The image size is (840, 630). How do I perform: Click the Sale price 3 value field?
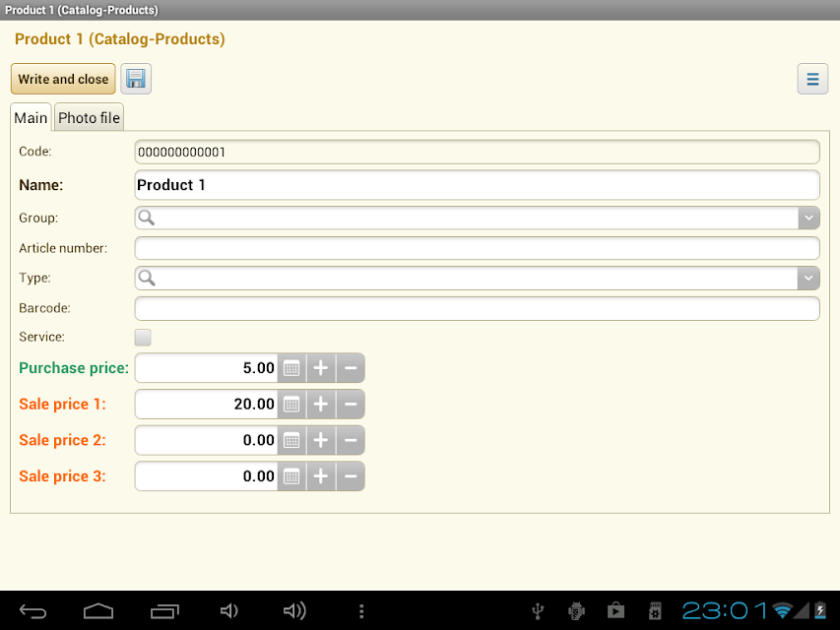pyautogui.click(x=206, y=476)
